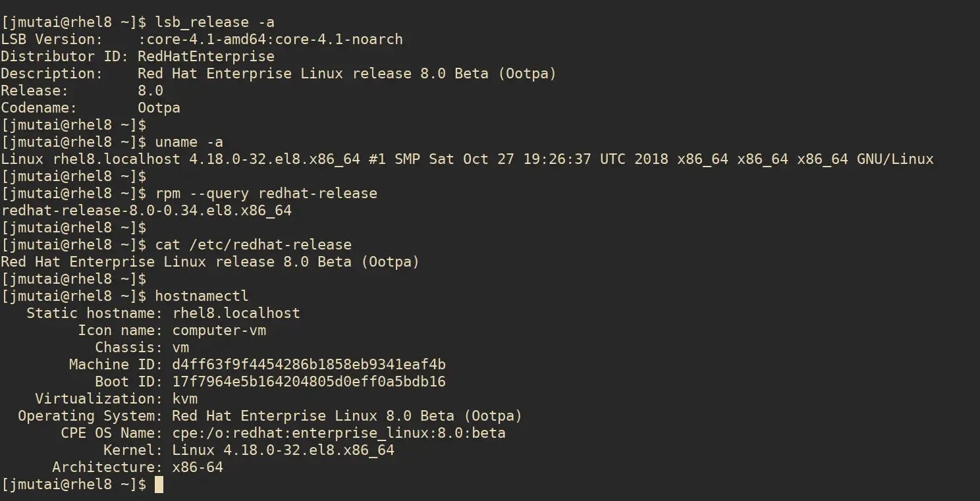Click the redhat-release-8.0-0.34.el8.x86_64 package output
This screenshot has width=980, height=501.
click(x=146, y=211)
